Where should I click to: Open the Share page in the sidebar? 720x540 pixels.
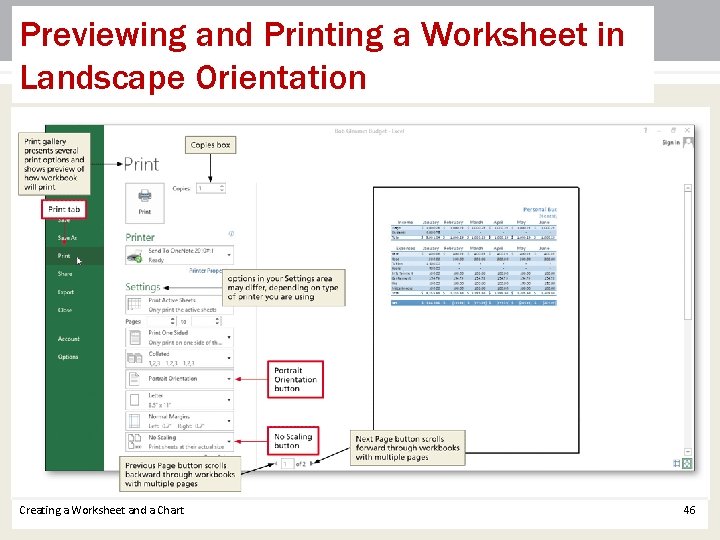pyautogui.click(x=65, y=274)
